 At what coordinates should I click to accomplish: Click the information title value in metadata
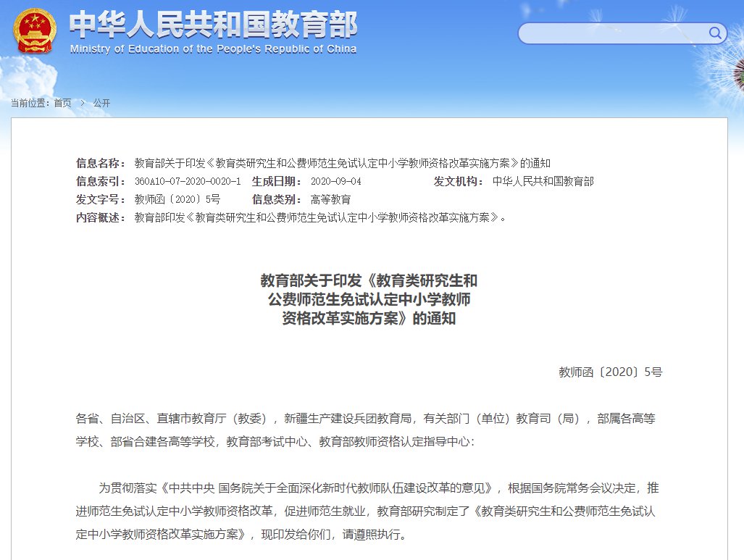[x=342, y=163]
